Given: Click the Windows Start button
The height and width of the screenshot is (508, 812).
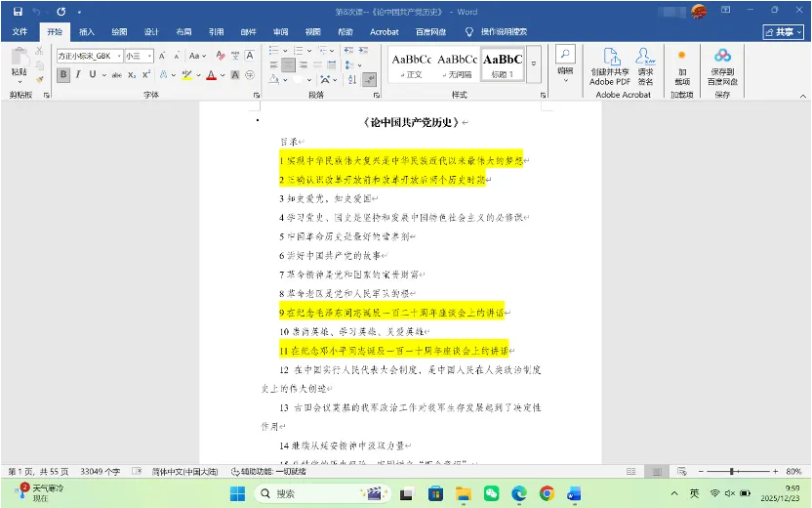Looking at the screenshot, I should [238, 493].
